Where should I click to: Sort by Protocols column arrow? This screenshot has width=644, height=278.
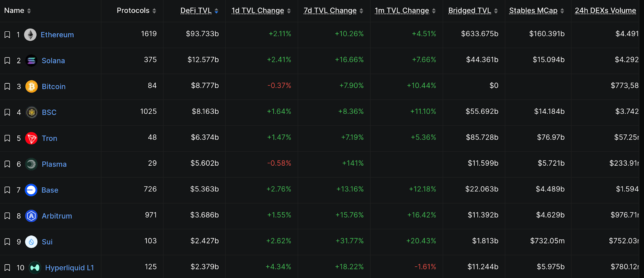(155, 11)
